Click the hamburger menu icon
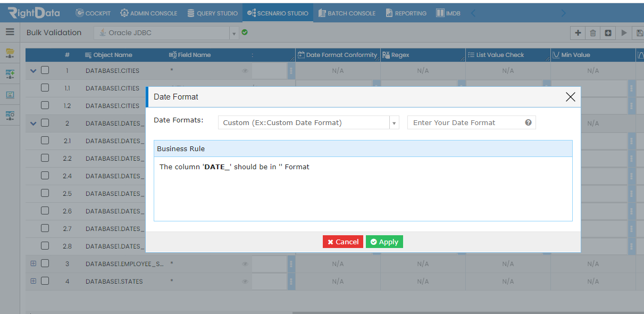This screenshot has width=644, height=314. click(10, 32)
